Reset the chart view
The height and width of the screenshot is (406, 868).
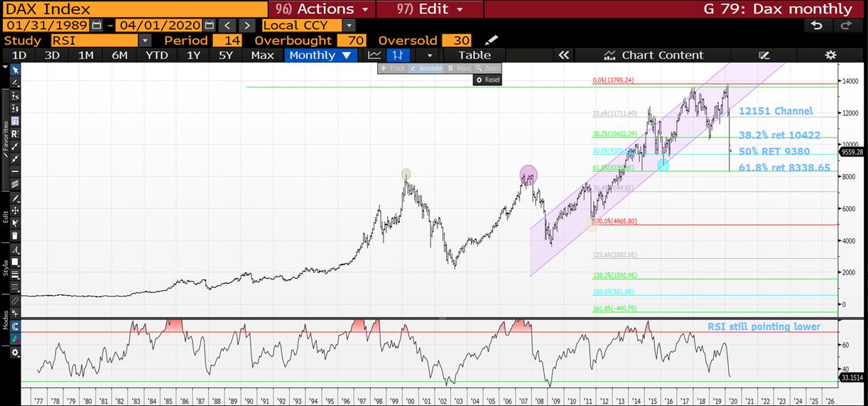coord(488,80)
